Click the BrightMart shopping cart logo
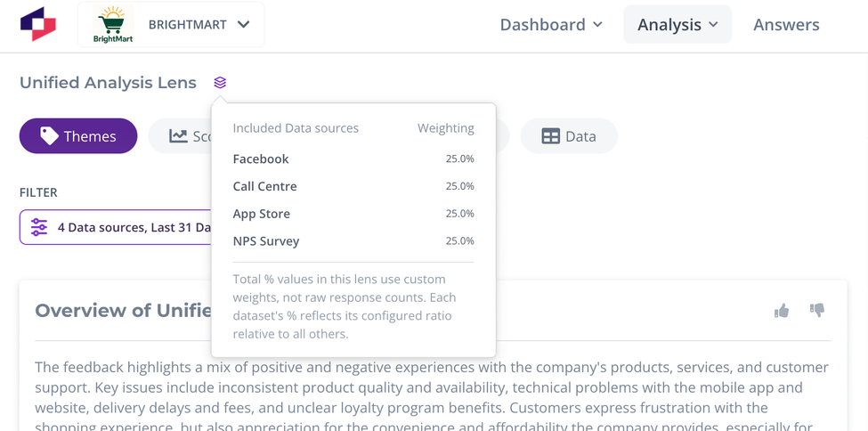 point(113,24)
